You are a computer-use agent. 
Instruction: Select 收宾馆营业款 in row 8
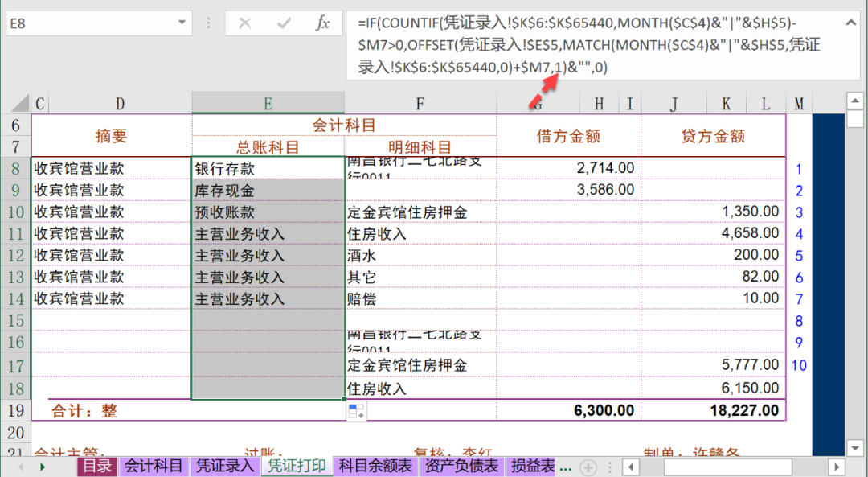coord(111,168)
